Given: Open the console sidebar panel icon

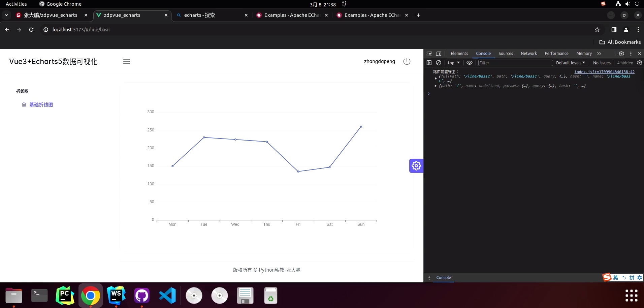Looking at the screenshot, I should point(429,63).
